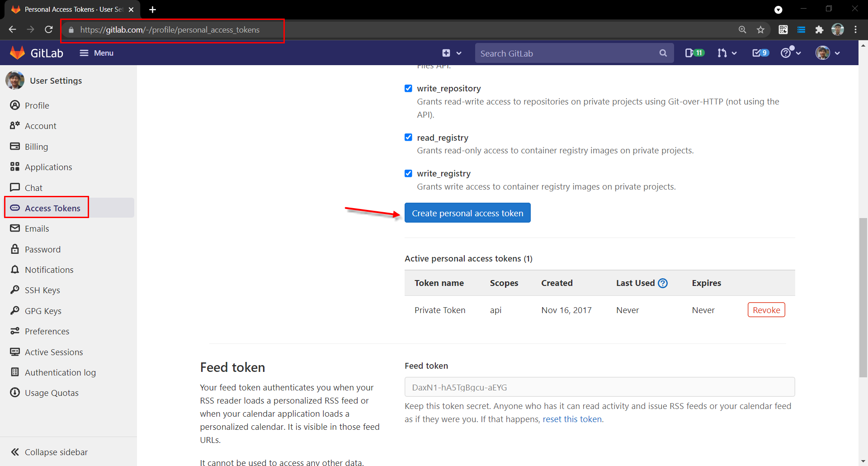
Task: Click the browser back arrow
Action: click(12, 29)
